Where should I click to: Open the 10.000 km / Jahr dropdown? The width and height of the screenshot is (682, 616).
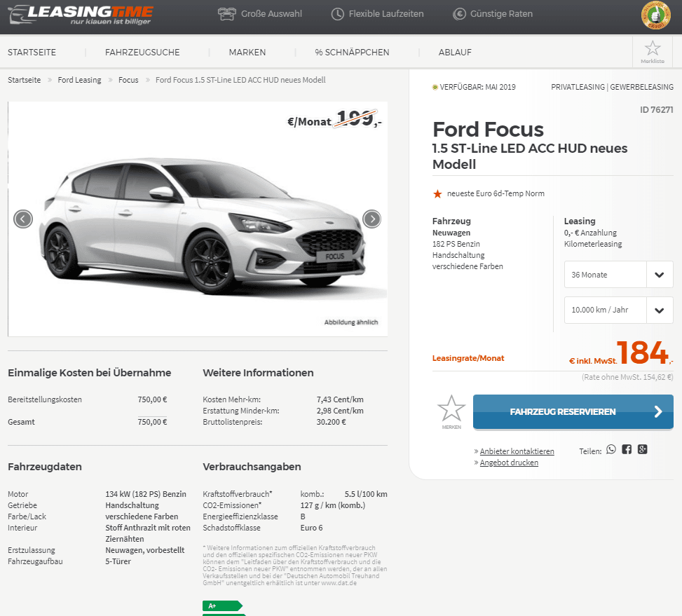point(618,310)
